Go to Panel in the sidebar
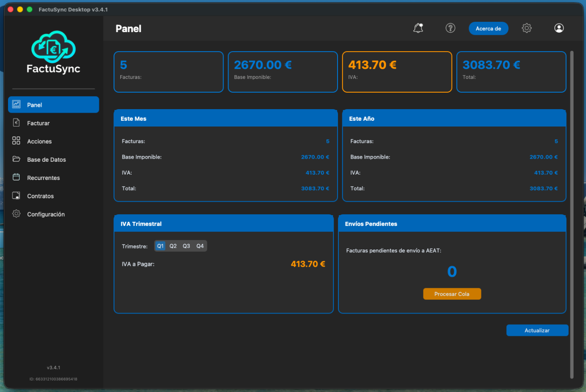Screen dimensions: 586x392 pos(53,105)
